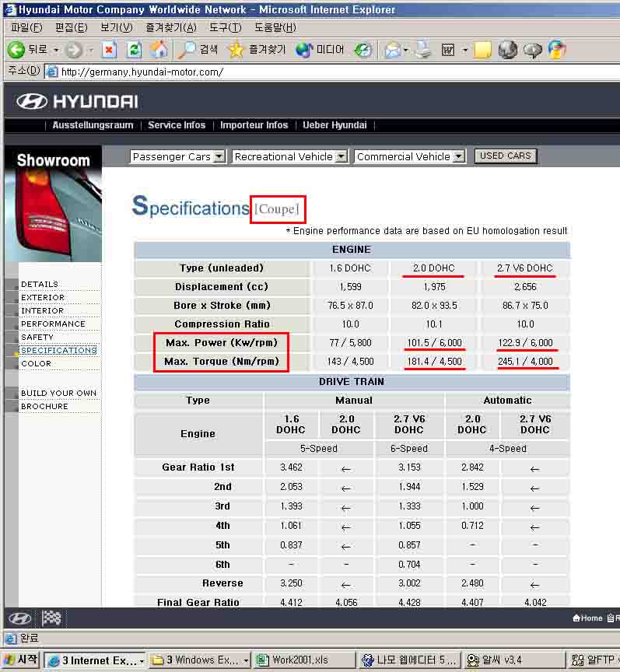620x672 pixels.
Task: Stop page loading with the red X icon
Action: pos(110,50)
